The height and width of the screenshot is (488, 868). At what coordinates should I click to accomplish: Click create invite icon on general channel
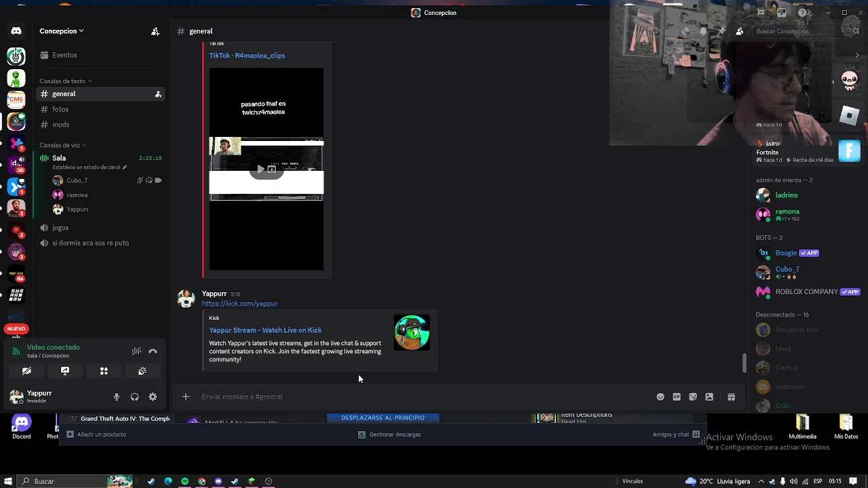point(158,94)
